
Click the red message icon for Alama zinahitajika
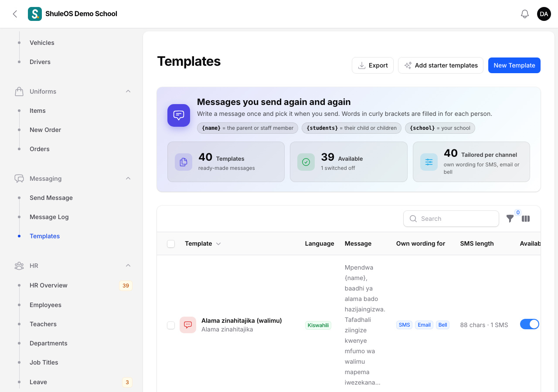(188, 325)
